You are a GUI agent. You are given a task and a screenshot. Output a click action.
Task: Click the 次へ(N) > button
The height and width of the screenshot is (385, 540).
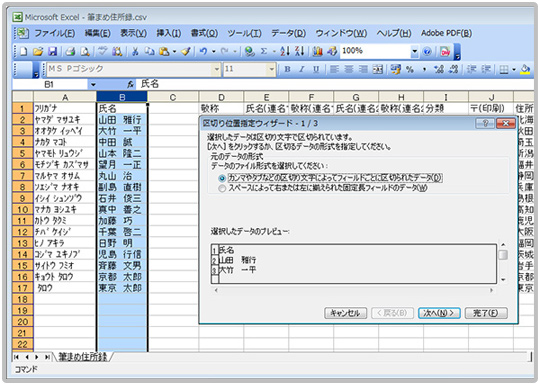click(x=439, y=313)
